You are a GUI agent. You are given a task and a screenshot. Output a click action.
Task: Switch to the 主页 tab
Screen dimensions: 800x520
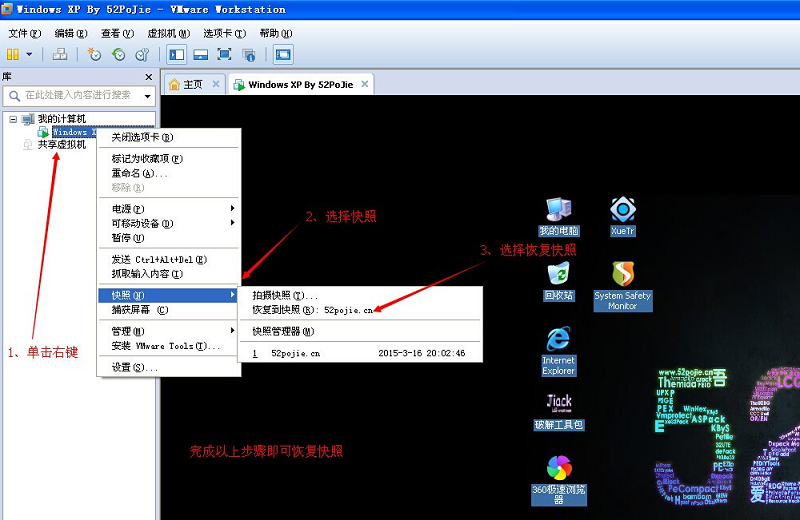point(193,85)
